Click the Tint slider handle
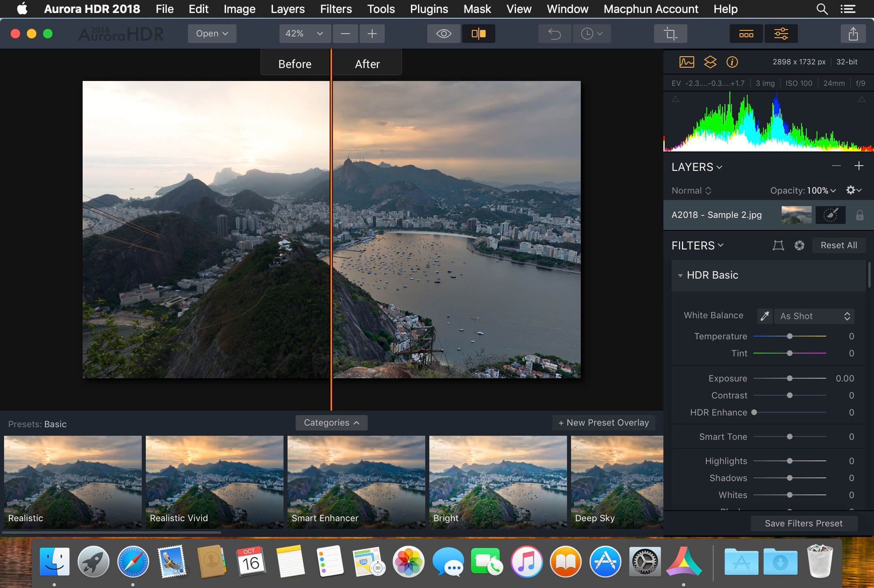 [790, 353]
